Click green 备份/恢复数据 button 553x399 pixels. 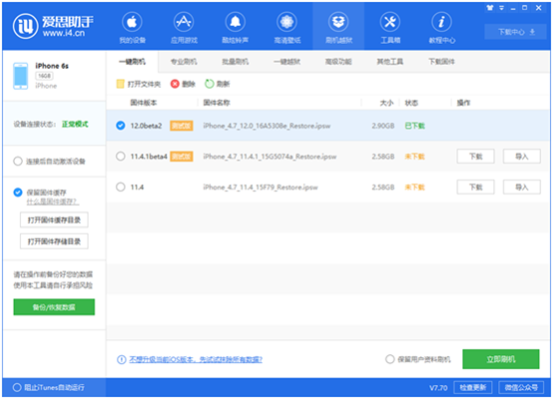54,307
